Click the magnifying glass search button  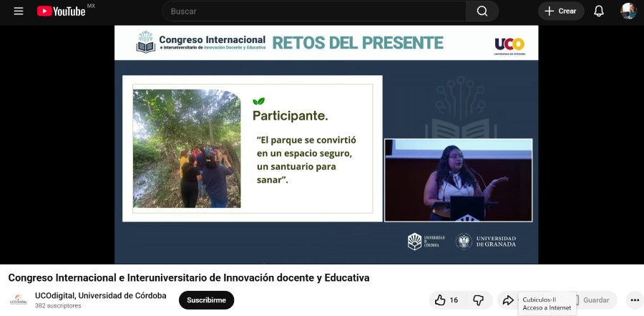click(482, 11)
